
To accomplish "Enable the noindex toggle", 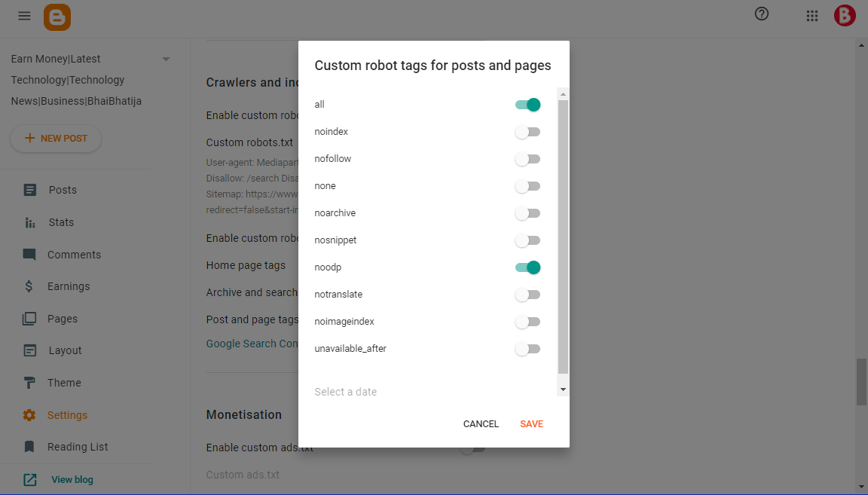I will pos(527,132).
